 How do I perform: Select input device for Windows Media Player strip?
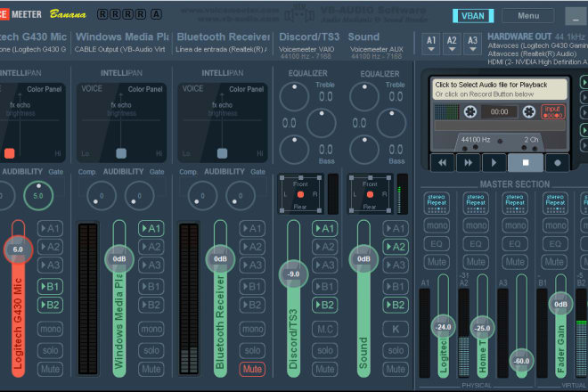click(121, 49)
